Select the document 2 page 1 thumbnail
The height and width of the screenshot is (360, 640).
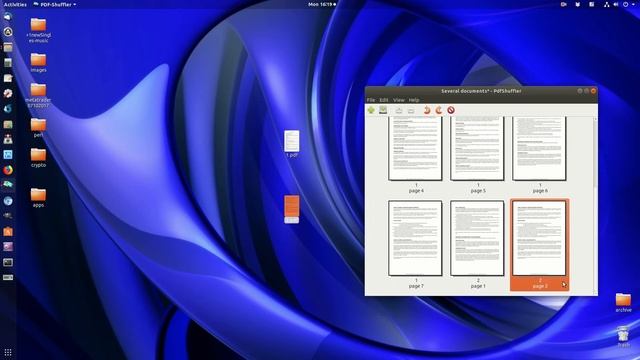tap(477, 238)
